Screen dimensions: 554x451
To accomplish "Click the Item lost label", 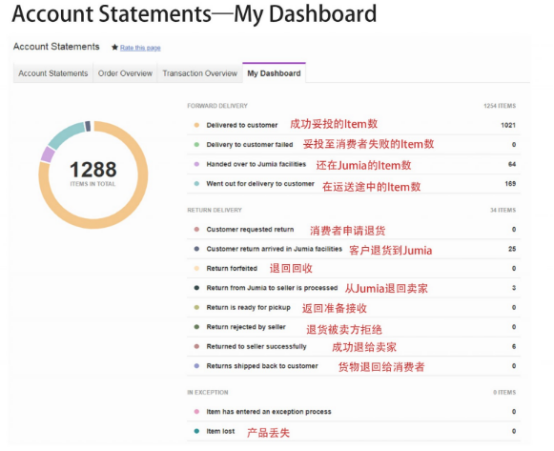I will (x=220, y=431).
